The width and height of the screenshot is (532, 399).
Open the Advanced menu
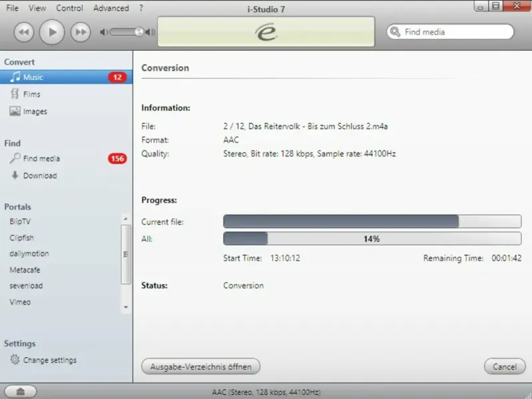point(111,8)
